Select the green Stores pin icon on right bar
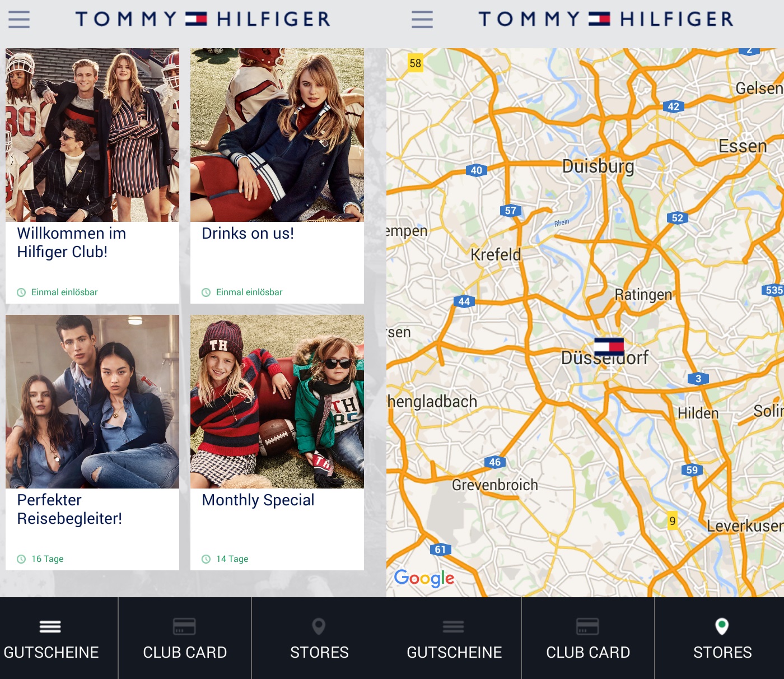The height and width of the screenshot is (679, 784). click(x=722, y=626)
